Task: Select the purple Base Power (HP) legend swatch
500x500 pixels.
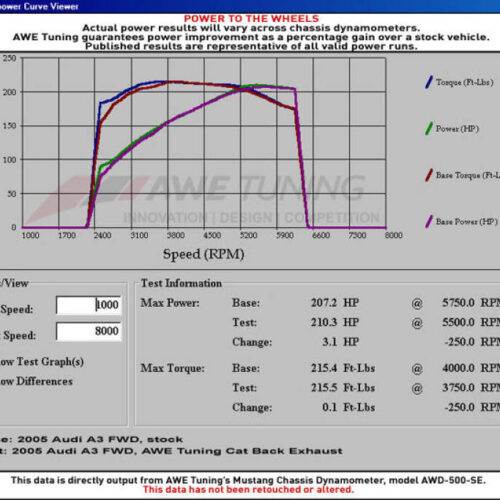Action: pyautogui.click(x=429, y=222)
